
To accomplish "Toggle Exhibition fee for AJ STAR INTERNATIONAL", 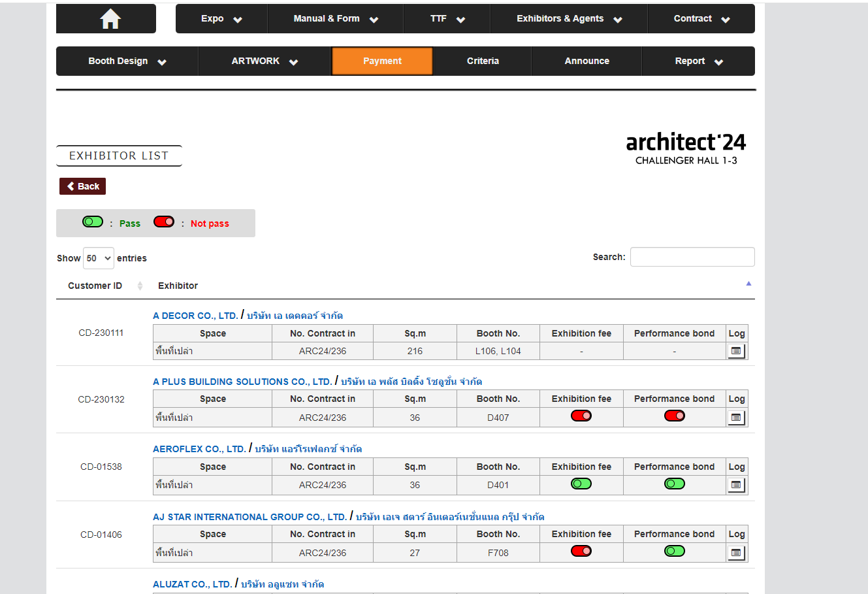I will click(581, 551).
